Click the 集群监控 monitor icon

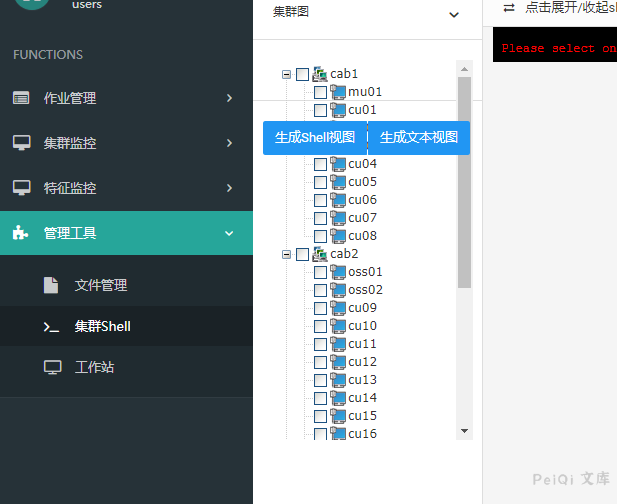point(21,143)
